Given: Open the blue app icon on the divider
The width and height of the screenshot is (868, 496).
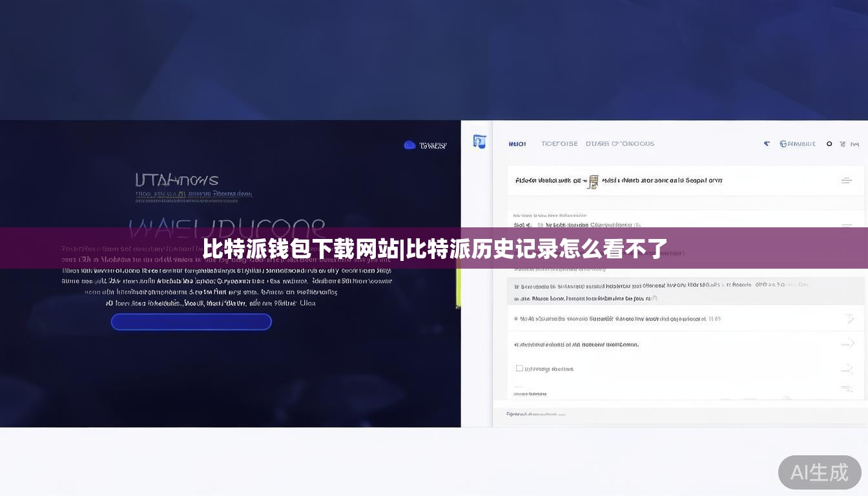Looking at the screenshot, I should (x=479, y=141).
